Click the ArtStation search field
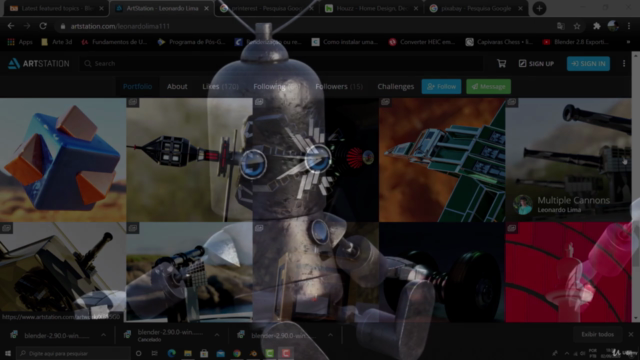 click(282, 64)
